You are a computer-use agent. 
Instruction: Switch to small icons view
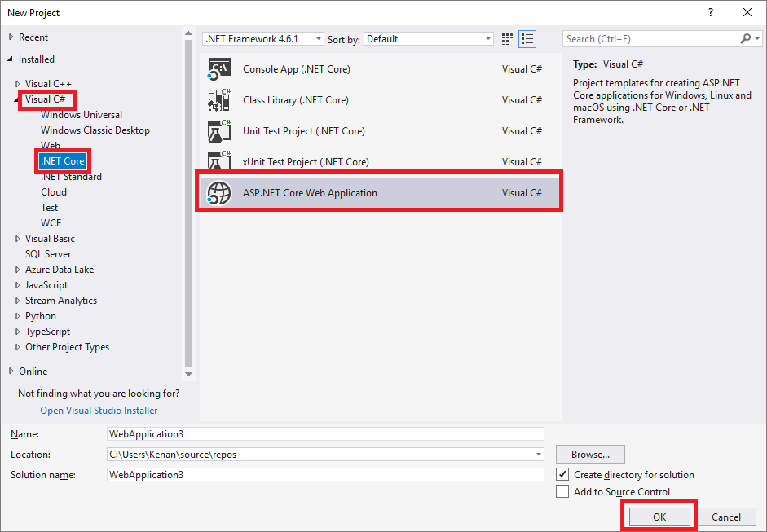coord(507,39)
